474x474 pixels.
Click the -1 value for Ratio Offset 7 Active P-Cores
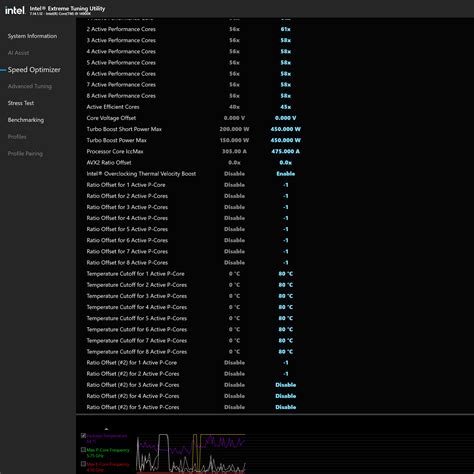point(285,252)
